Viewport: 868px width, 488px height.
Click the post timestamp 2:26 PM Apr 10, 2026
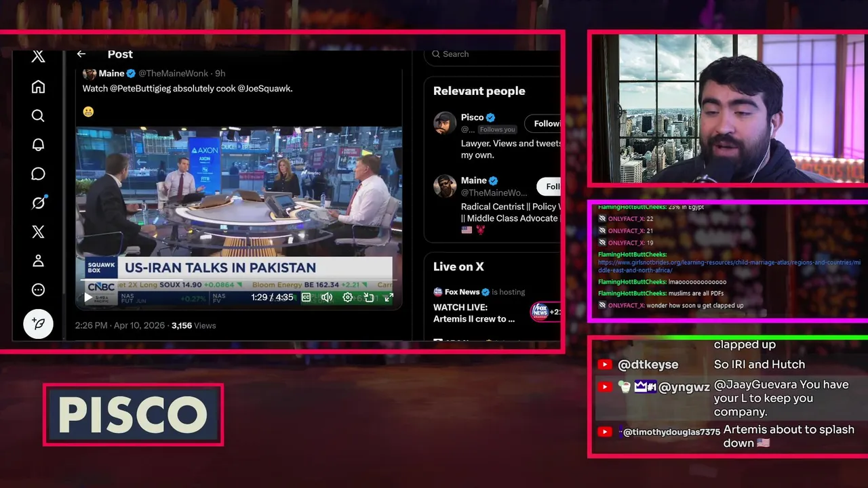(x=120, y=325)
